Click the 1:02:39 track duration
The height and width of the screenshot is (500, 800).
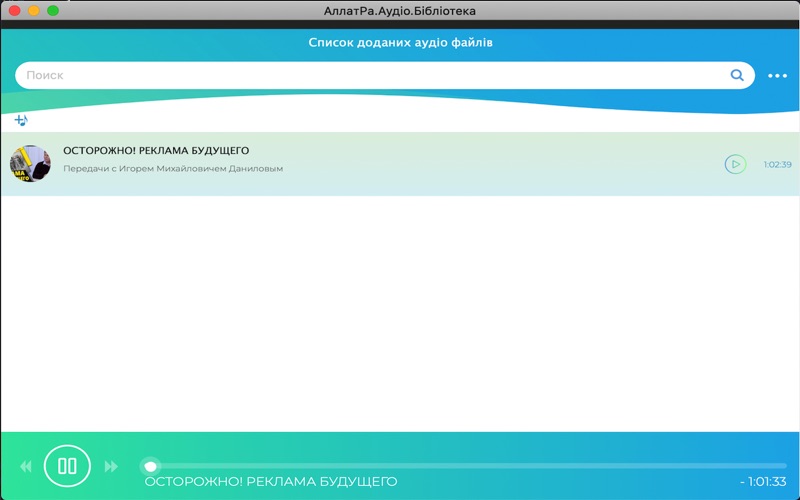[x=778, y=164]
